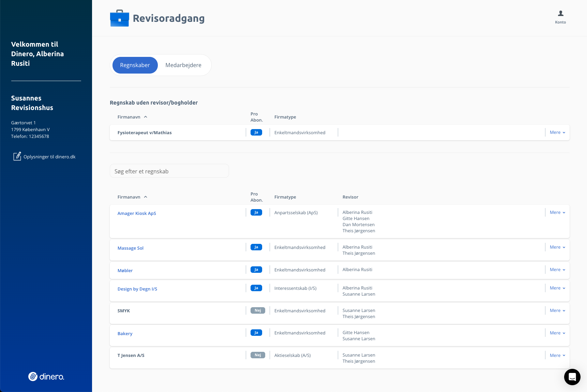Open the Møbler company link
587x392 pixels.
click(125, 271)
